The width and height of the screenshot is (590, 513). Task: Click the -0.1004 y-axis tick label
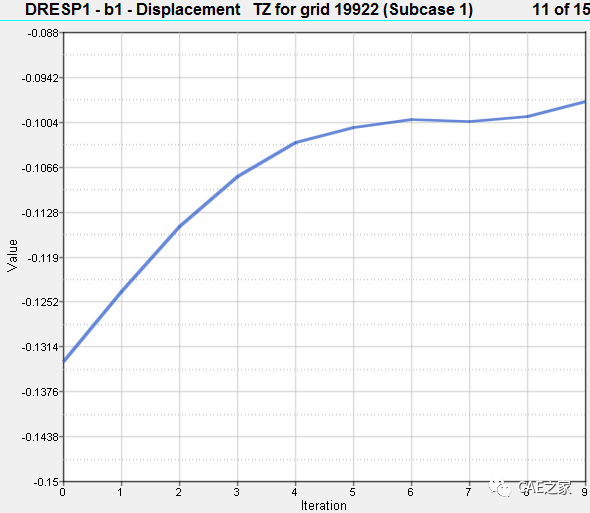tap(41, 123)
